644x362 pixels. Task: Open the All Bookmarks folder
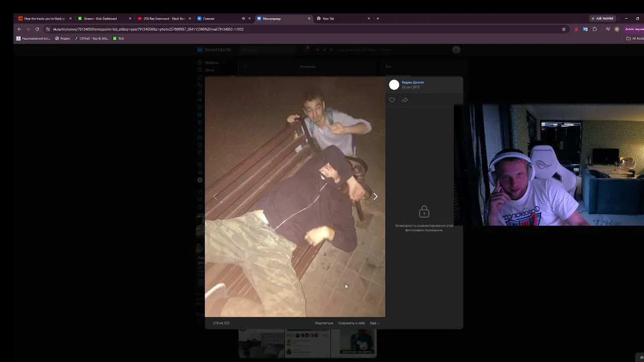coord(635,39)
